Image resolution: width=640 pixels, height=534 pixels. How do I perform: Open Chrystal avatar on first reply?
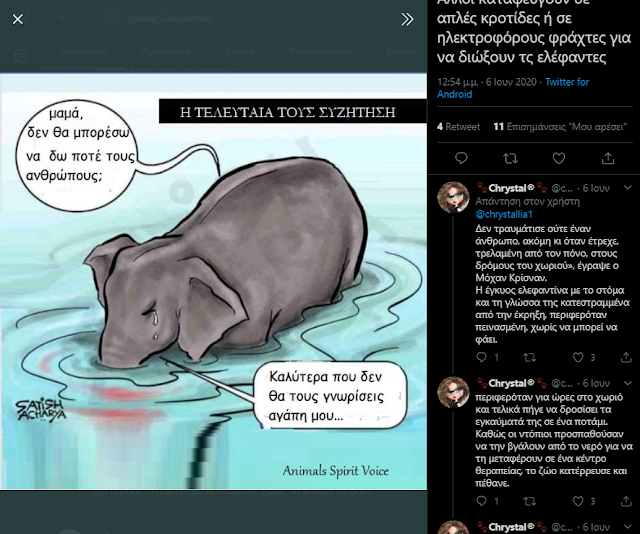pyautogui.click(x=453, y=197)
